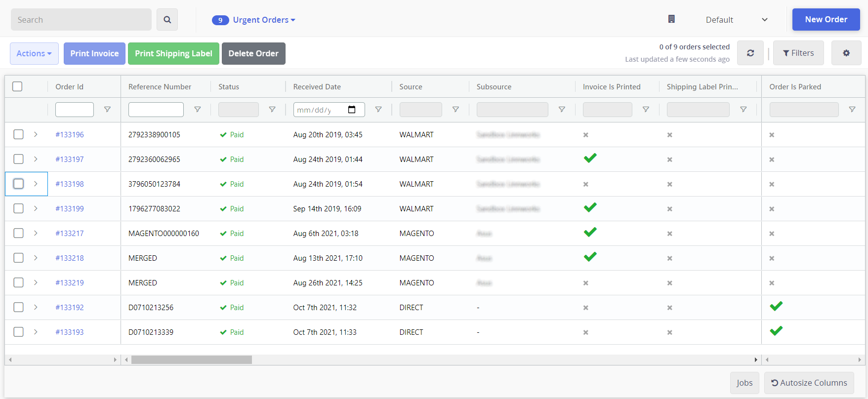Click filter icon for Order Is Parked
868x399 pixels.
(x=852, y=110)
